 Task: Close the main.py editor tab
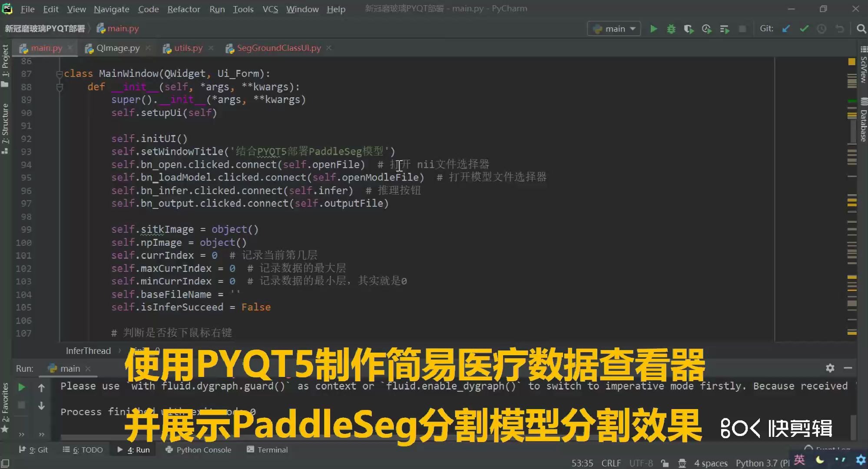pyautogui.click(x=70, y=48)
